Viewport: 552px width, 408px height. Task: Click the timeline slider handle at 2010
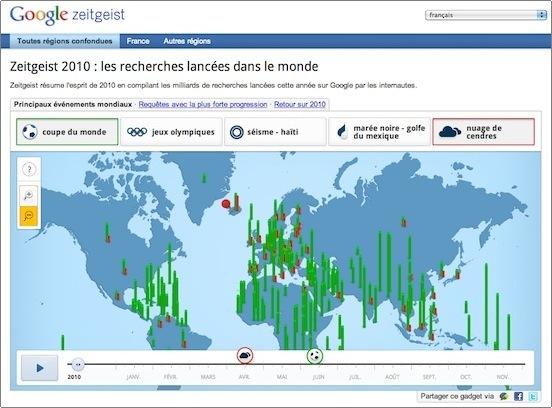[77, 364]
